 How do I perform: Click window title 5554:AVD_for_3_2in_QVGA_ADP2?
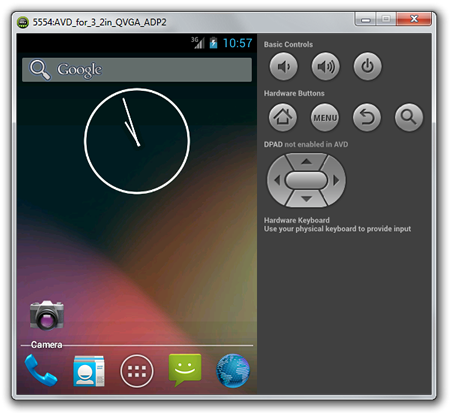(x=99, y=22)
